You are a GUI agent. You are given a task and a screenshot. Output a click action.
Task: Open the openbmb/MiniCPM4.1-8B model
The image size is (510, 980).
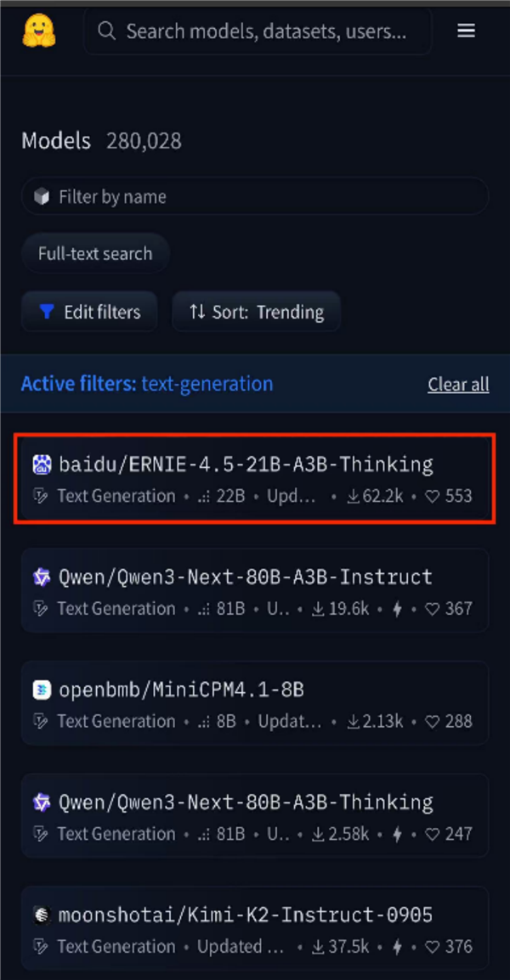[181, 690]
